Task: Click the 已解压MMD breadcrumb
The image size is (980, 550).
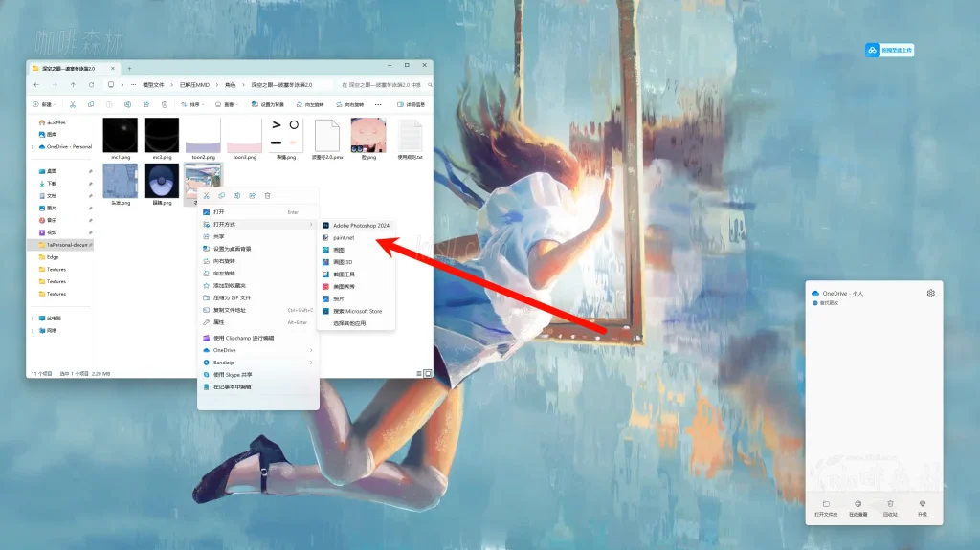Action: (x=194, y=85)
